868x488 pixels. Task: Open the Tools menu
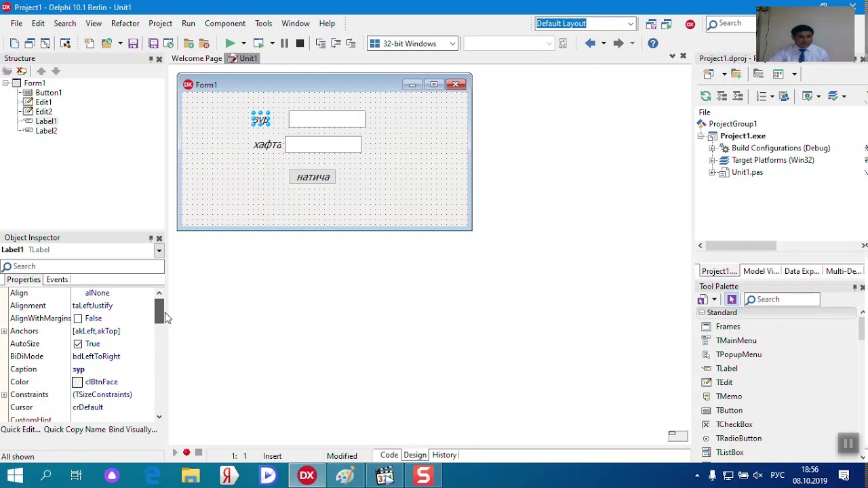pos(263,23)
